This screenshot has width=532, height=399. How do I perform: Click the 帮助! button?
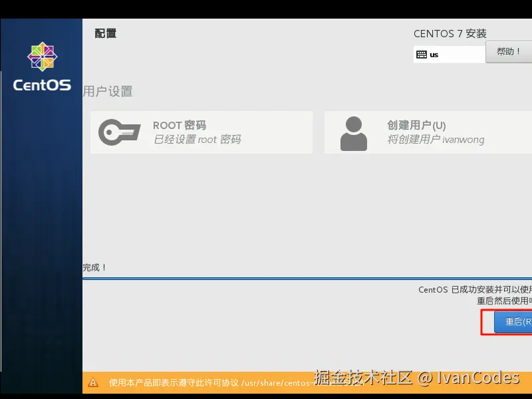pos(509,52)
